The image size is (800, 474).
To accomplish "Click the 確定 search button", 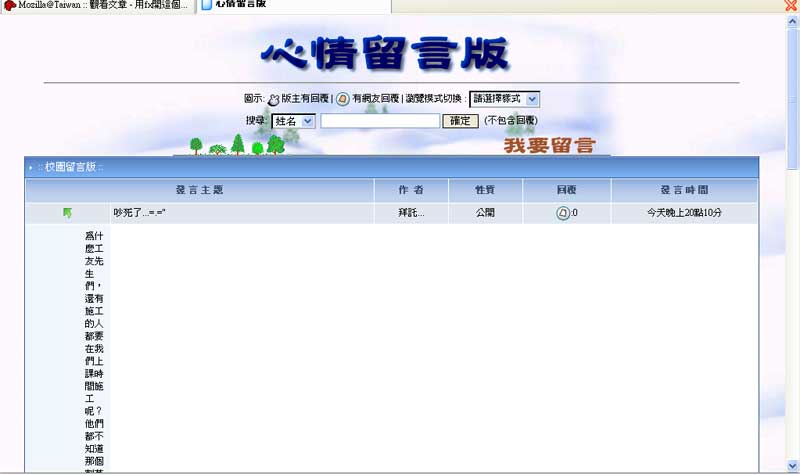I will (460, 121).
